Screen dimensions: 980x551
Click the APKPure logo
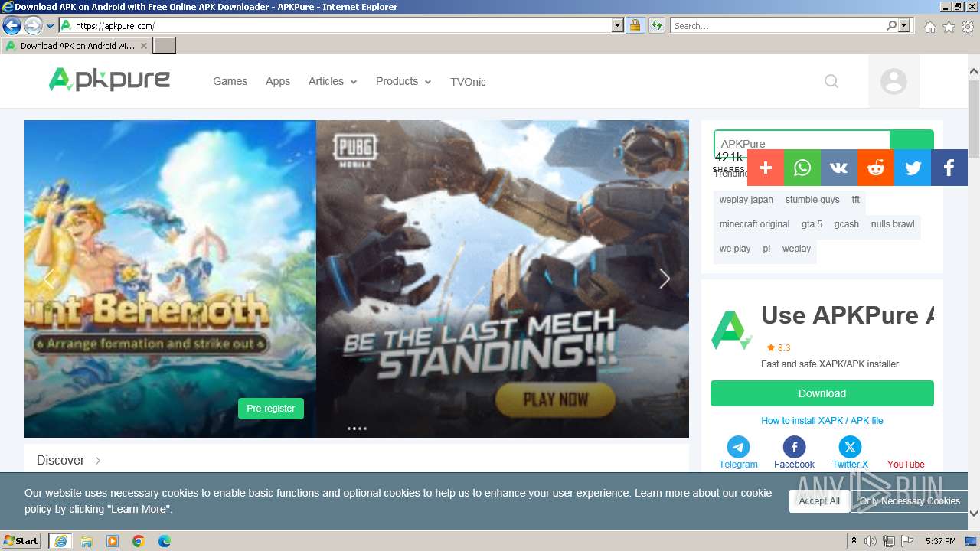pyautogui.click(x=109, y=80)
